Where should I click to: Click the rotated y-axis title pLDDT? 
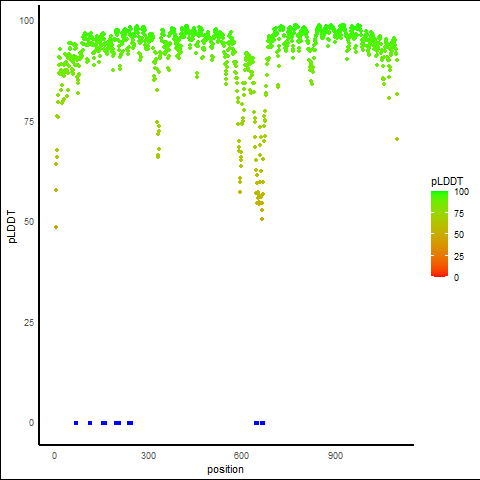pos(12,227)
